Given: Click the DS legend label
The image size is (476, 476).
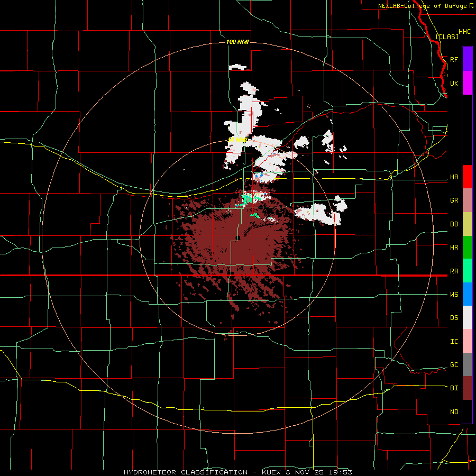Looking at the screenshot, I should (454, 318).
